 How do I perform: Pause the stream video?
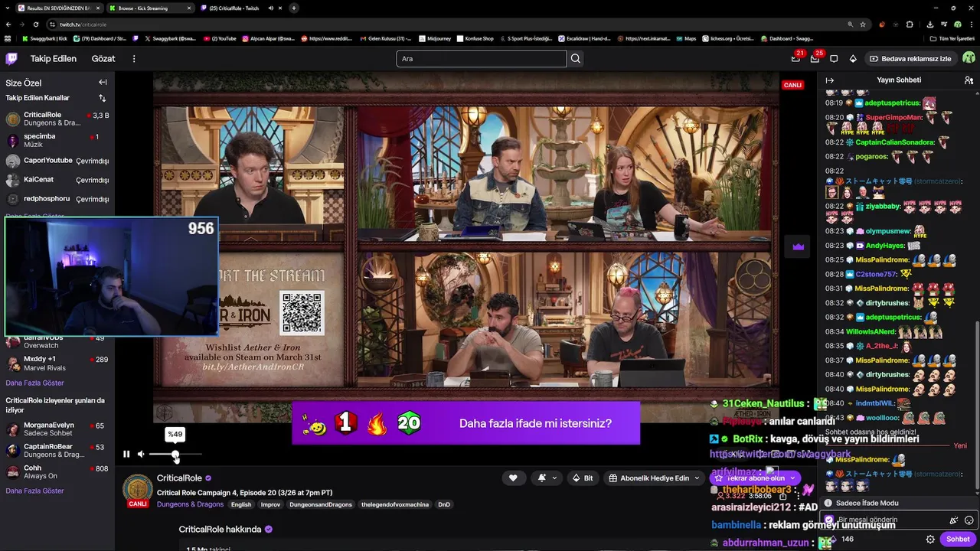coord(126,454)
